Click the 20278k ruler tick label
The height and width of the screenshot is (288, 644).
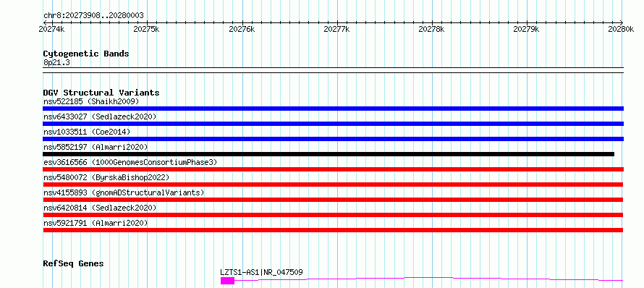click(x=431, y=29)
